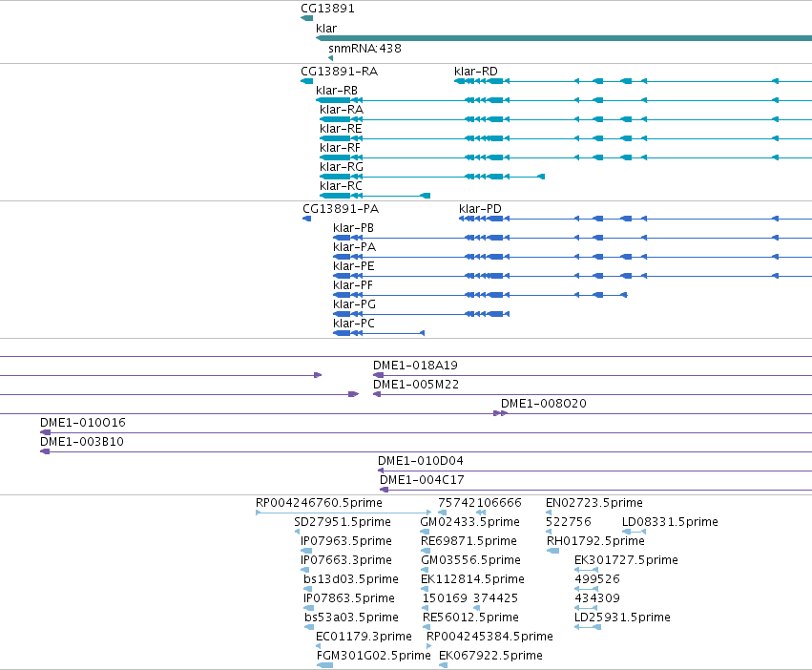
Task: Open the klar-RD transcript label
Action: coord(476,72)
